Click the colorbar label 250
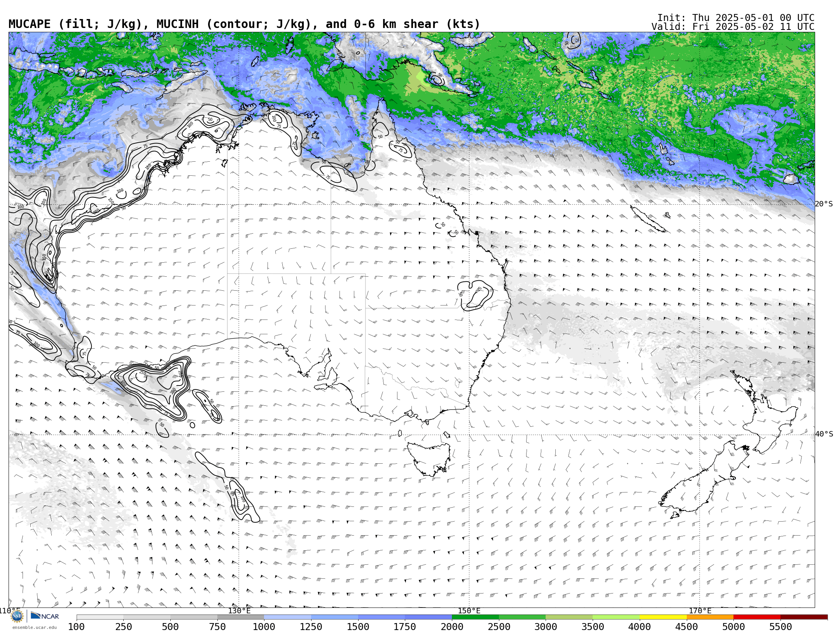Viewport: 840px width, 632px height. point(123,627)
